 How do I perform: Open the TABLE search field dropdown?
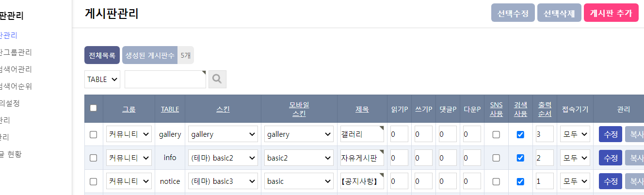(102, 79)
